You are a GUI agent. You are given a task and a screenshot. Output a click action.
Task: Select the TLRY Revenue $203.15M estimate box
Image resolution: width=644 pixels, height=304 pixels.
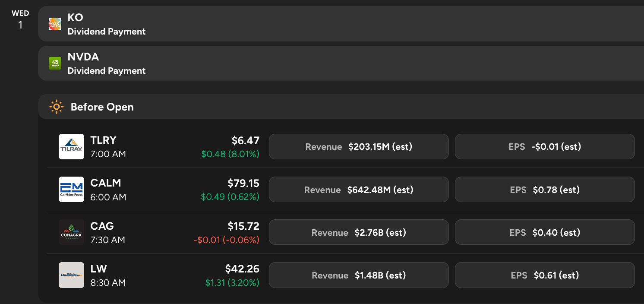[x=359, y=147]
